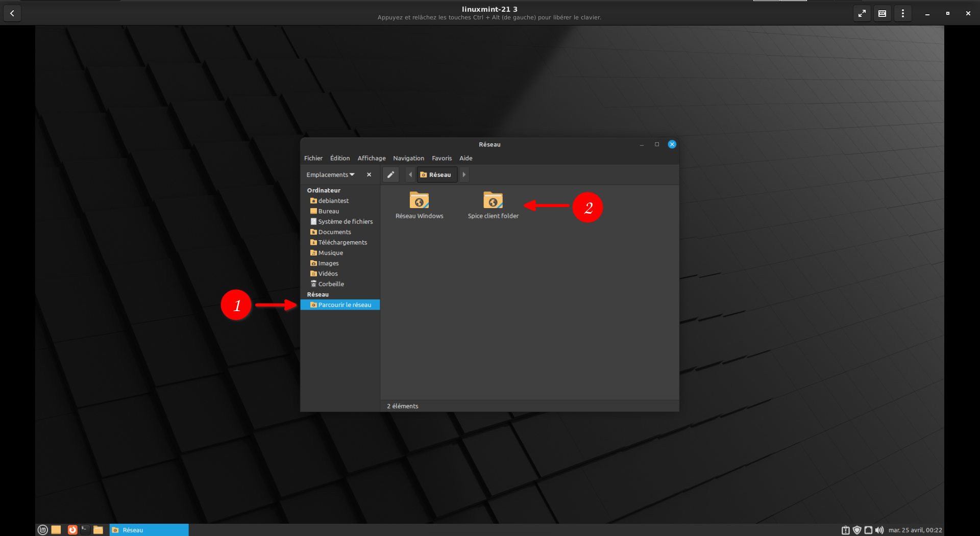The width and height of the screenshot is (980, 536).
Task: Click the '2 éléments' status bar text
Action: coord(402,406)
